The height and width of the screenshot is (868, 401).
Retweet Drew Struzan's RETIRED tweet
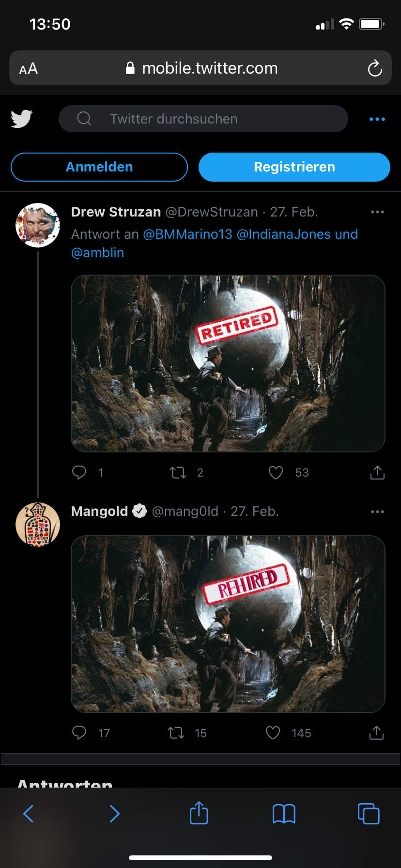click(178, 472)
